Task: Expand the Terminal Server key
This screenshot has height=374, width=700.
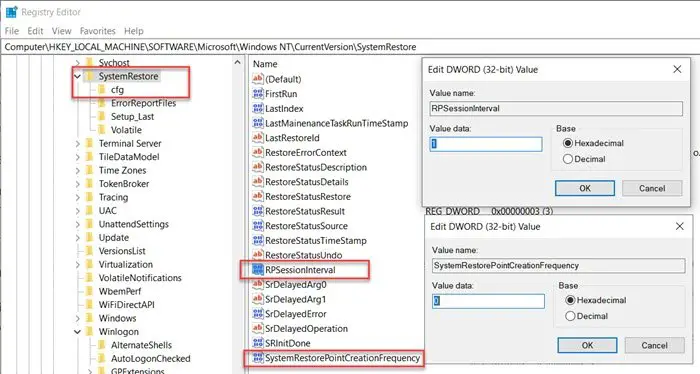Action: 77,144
